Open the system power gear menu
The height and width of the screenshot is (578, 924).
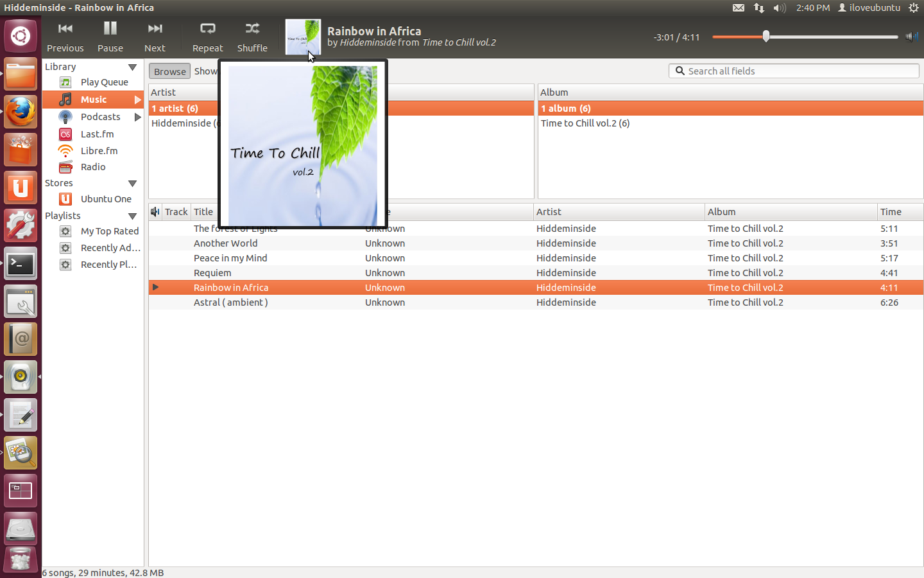pyautogui.click(x=914, y=8)
